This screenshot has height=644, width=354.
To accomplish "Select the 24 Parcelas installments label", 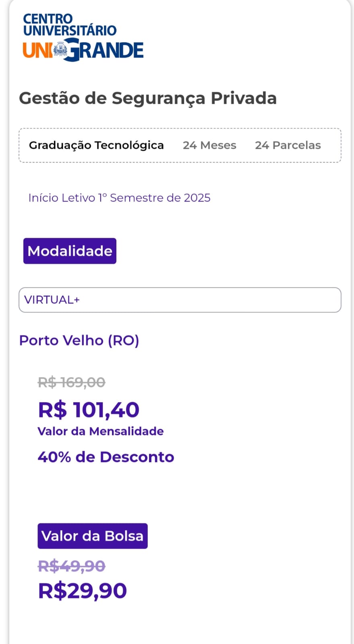I will (288, 145).
